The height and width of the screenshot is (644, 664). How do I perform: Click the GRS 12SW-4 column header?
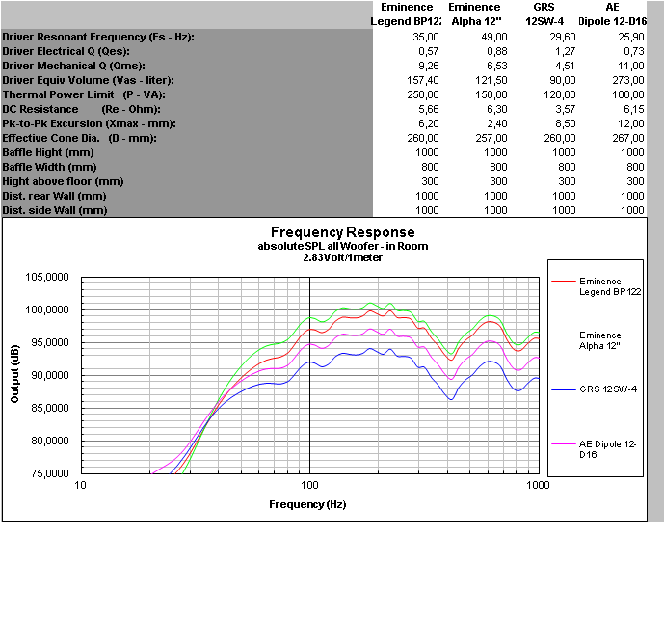(544, 14)
